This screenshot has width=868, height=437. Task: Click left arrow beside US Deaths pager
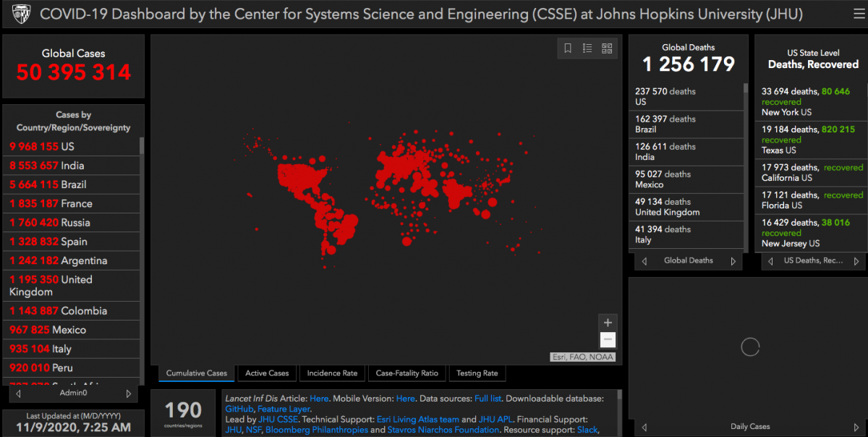tap(770, 261)
